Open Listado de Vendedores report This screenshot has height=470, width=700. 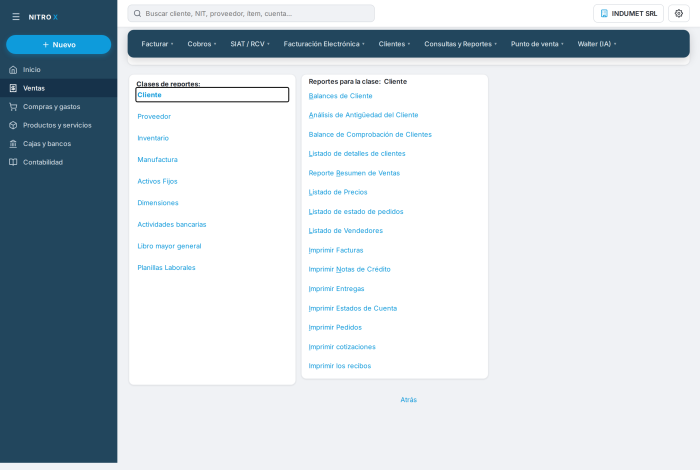(x=346, y=231)
